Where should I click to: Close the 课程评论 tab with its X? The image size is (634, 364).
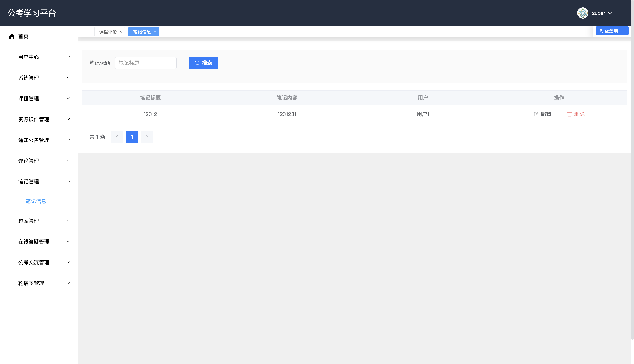click(121, 32)
